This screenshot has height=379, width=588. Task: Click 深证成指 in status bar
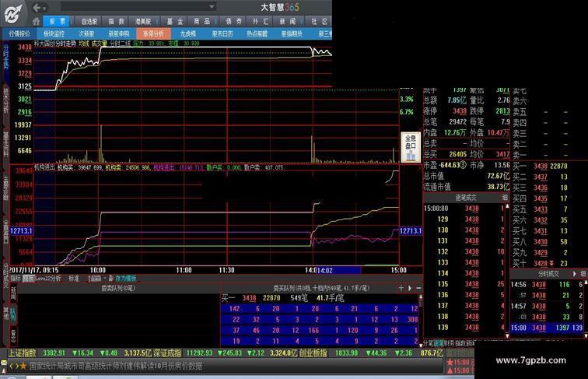point(168,353)
